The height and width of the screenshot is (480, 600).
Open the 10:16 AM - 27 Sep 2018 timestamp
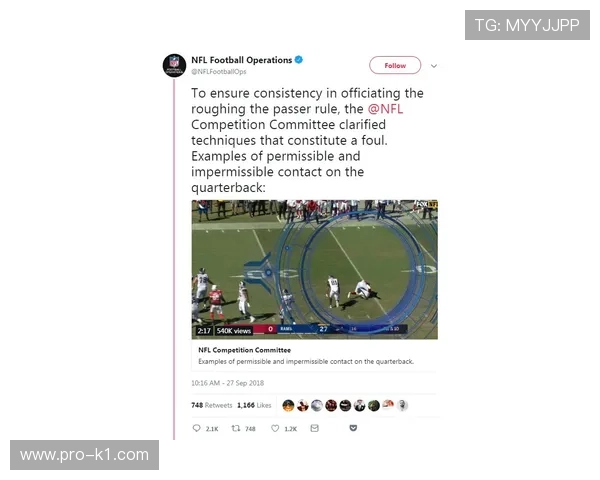(228, 383)
